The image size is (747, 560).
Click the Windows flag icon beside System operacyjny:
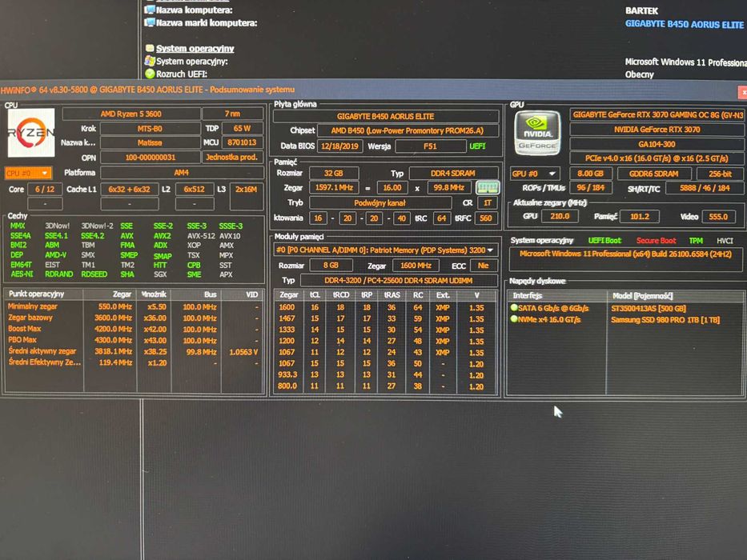pos(150,61)
